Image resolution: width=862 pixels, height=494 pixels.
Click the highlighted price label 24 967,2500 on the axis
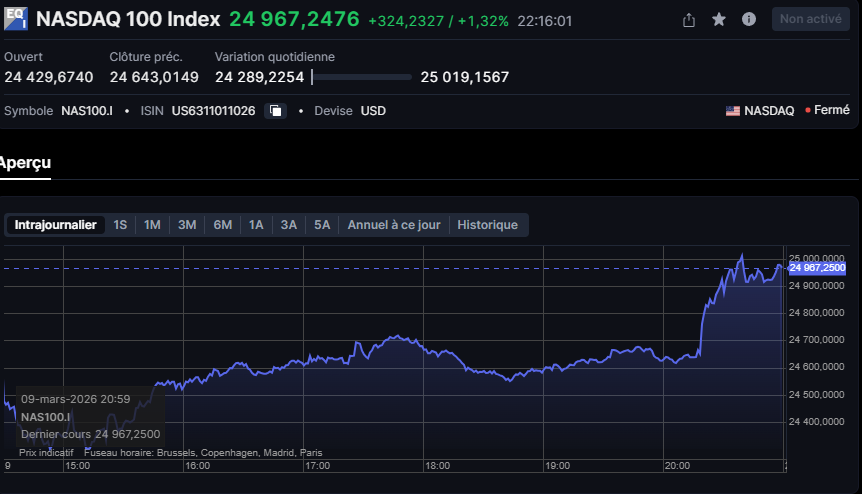817,268
